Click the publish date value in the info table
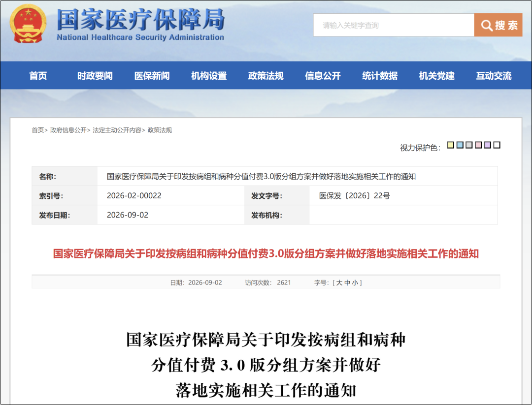The width and height of the screenshot is (532, 405). coord(128,215)
